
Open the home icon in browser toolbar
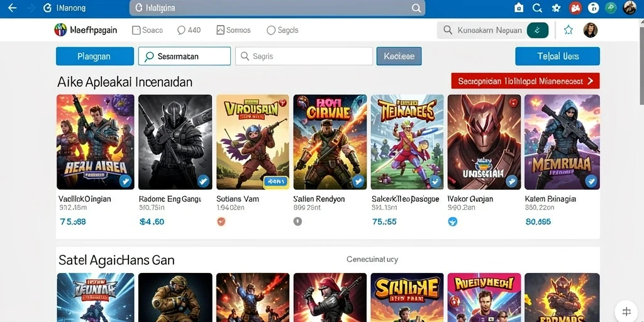tap(519, 8)
